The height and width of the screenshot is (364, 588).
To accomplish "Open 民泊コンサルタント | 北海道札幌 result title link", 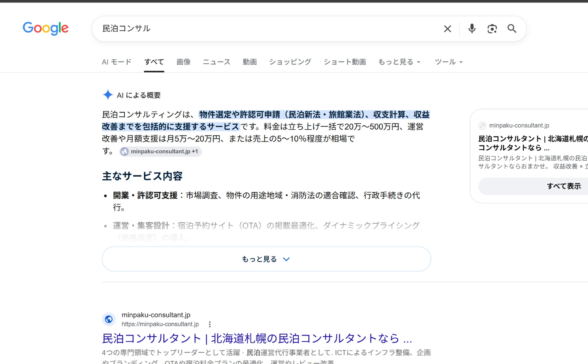I will (257, 338).
